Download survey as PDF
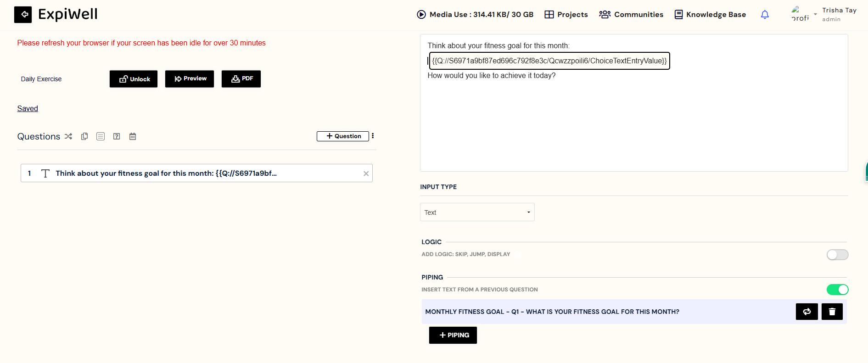 point(241,79)
